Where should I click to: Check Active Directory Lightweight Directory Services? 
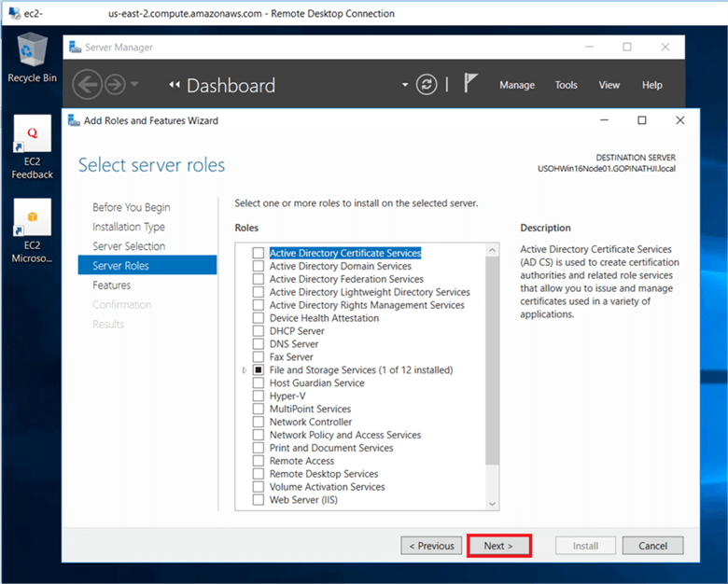(259, 292)
